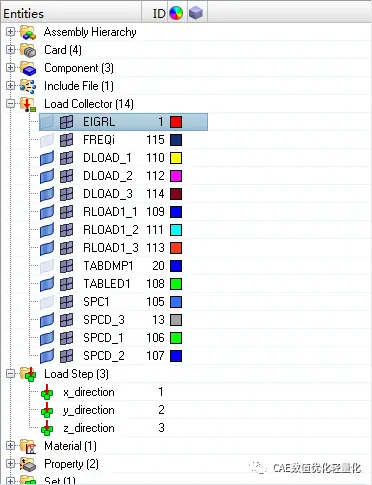Select the RLOAD1_2 load collector row
Image resolution: width=372 pixels, height=485 pixels.
(123, 230)
